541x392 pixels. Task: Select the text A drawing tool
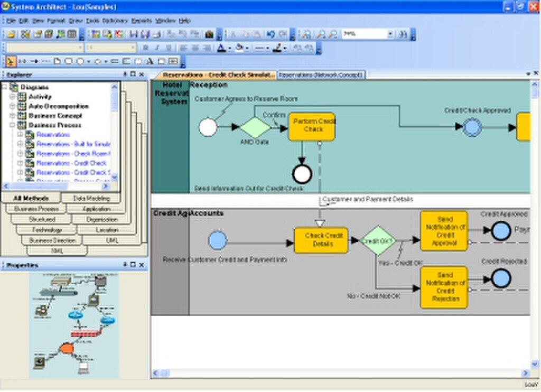coord(150,61)
